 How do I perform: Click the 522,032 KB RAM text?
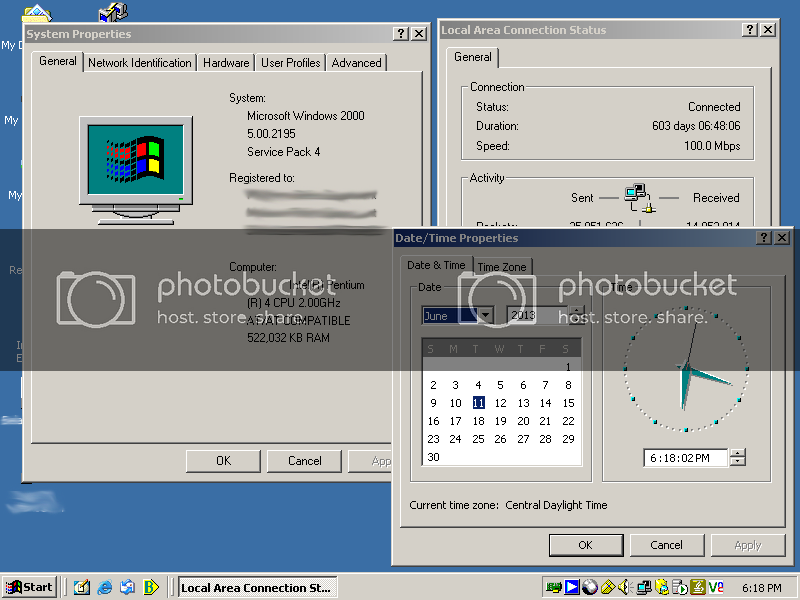[288, 338]
